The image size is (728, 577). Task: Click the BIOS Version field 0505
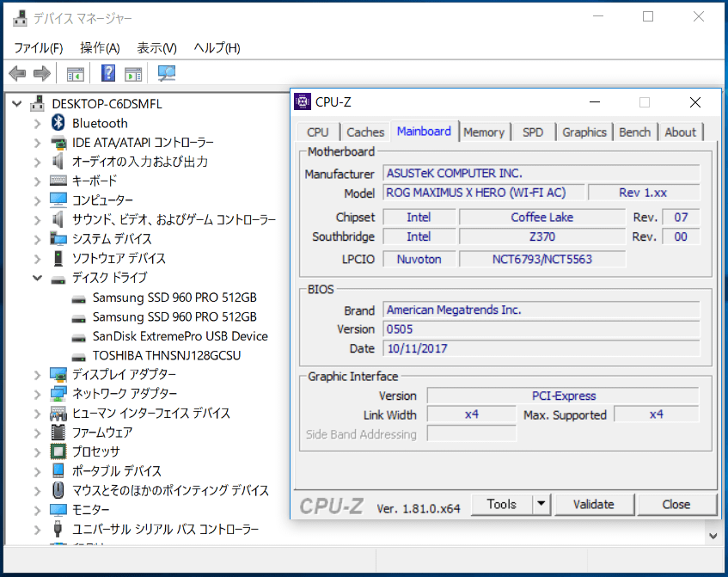click(x=541, y=329)
